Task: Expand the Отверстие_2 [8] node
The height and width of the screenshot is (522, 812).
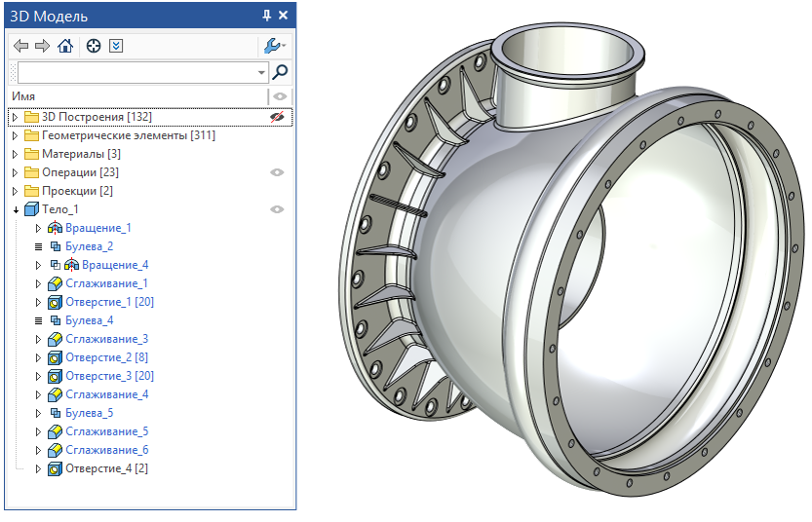Action: point(38,357)
